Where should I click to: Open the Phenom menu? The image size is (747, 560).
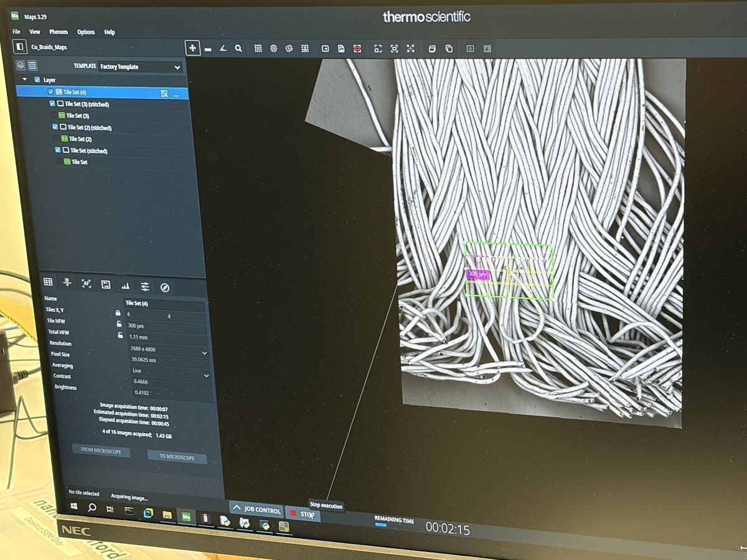pyautogui.click(x=59, y=32)
